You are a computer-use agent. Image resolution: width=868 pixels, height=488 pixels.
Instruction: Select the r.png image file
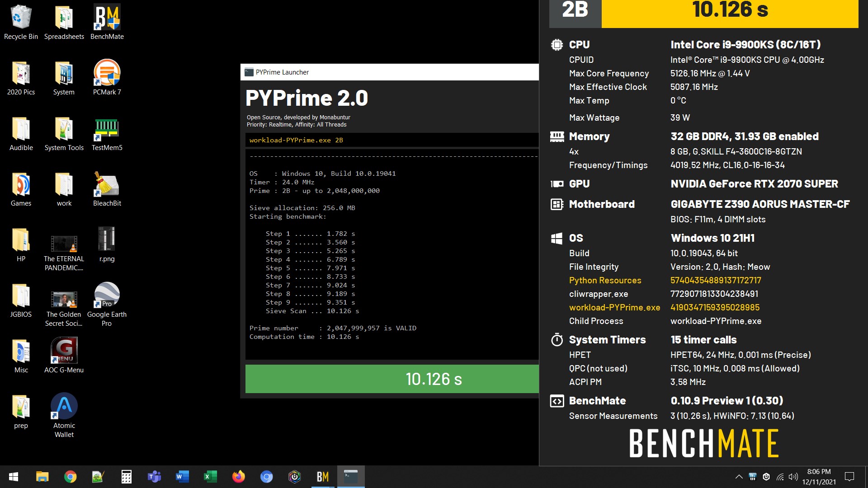tap(107, 245)
